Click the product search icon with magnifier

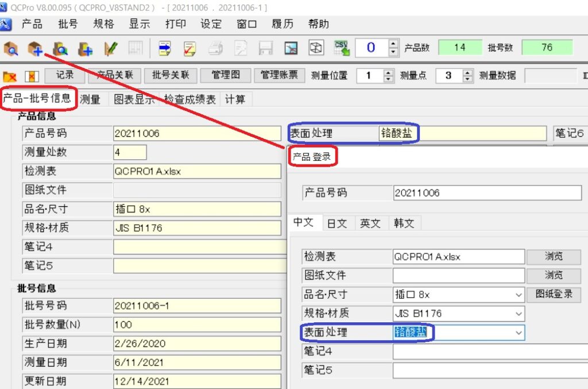pyautogui.click(x=11, y=48)
